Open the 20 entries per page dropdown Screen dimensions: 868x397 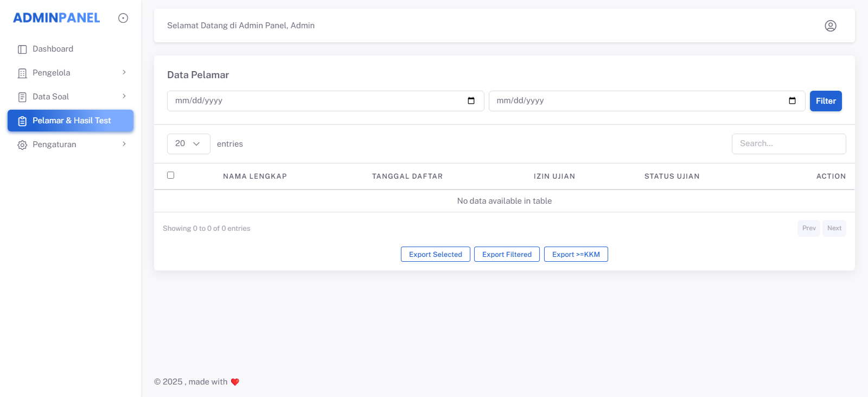pos(189,144)
